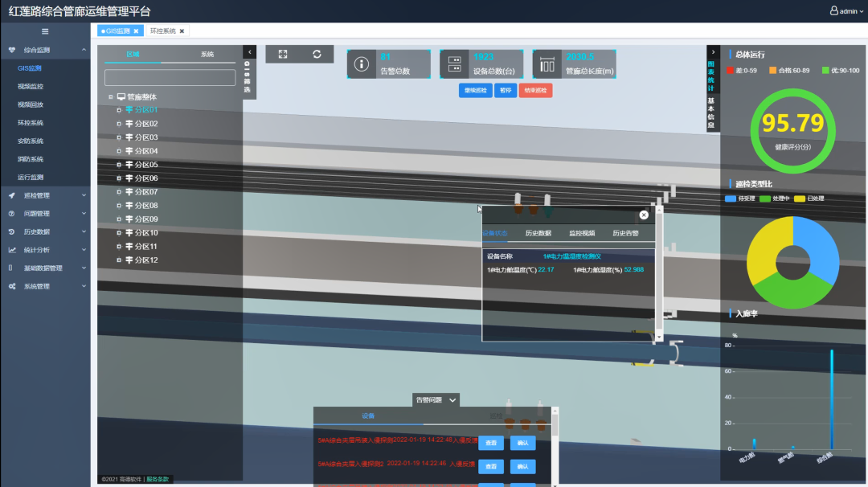Expand the 巡检管理 sidebar menu
Screen dimensions: 868x487
click(x=47, y=195)
